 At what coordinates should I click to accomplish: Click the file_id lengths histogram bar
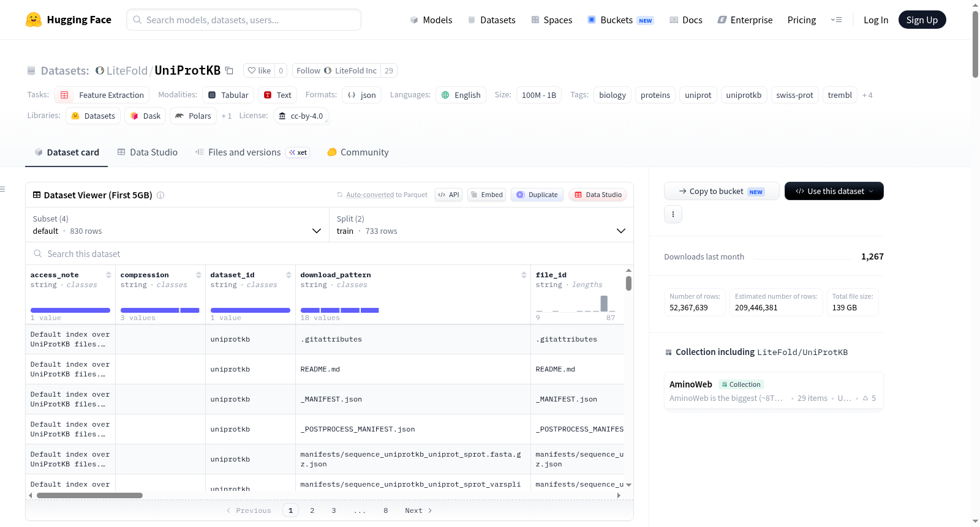coord(604,304)
